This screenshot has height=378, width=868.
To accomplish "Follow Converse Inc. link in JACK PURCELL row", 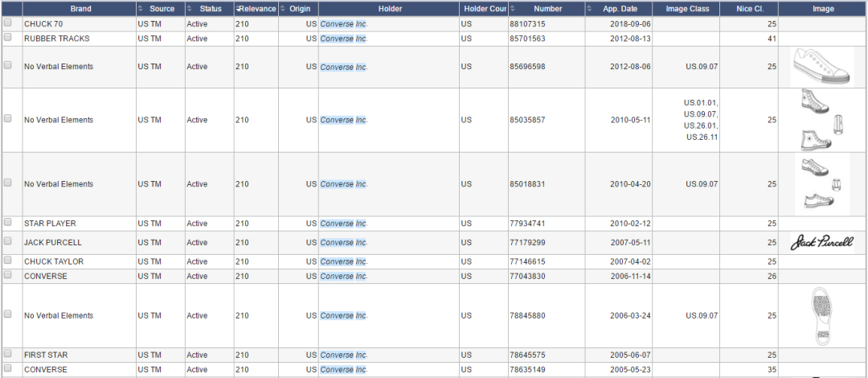I will (x=344, y=243).
